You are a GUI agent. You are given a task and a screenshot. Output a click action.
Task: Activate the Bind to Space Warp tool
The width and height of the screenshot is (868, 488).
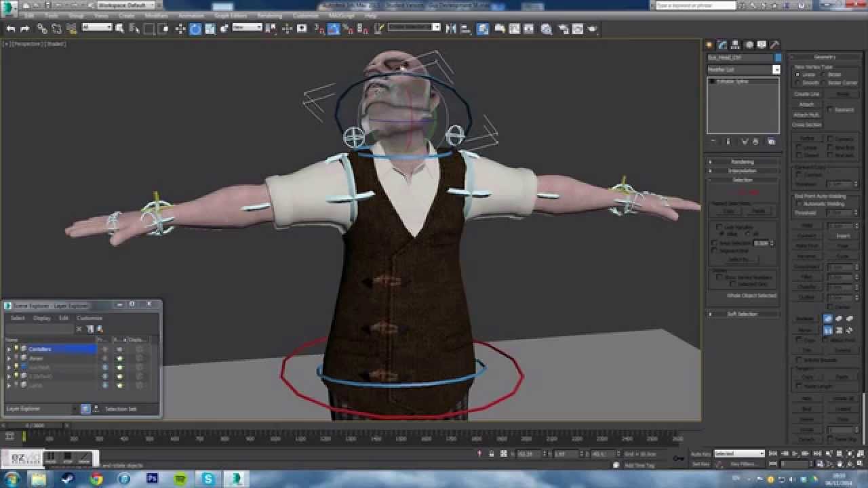pyautogui.click(x=71, y=28)
